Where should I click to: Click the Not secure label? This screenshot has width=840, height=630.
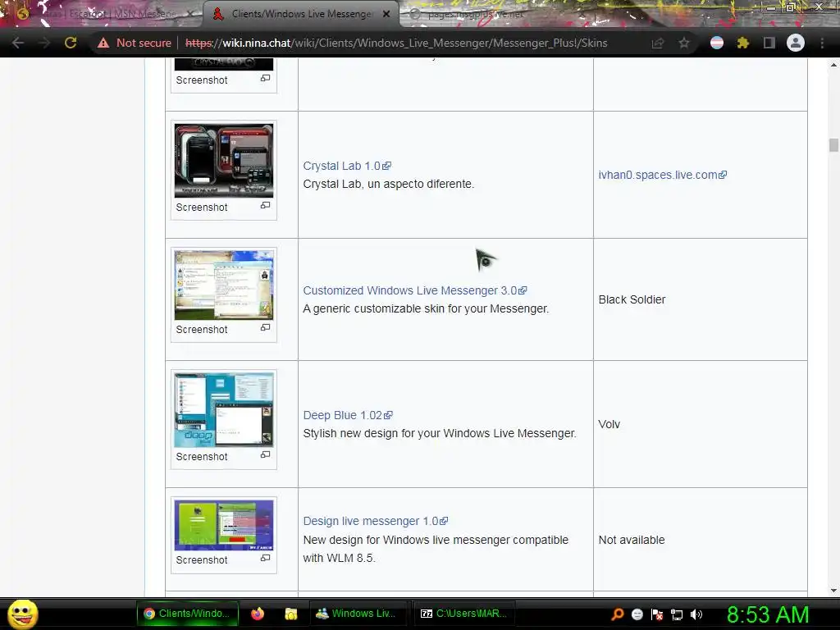[x=144, y=43]
